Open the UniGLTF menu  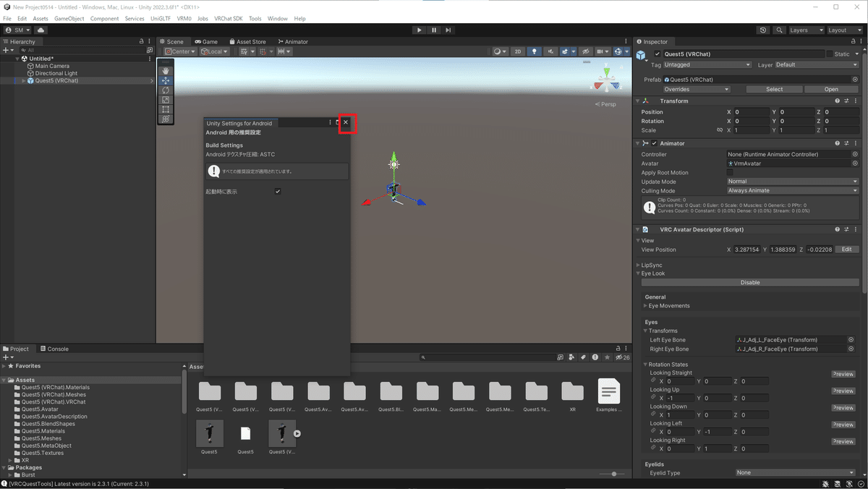pyautogui.click(x=161, y=18)
